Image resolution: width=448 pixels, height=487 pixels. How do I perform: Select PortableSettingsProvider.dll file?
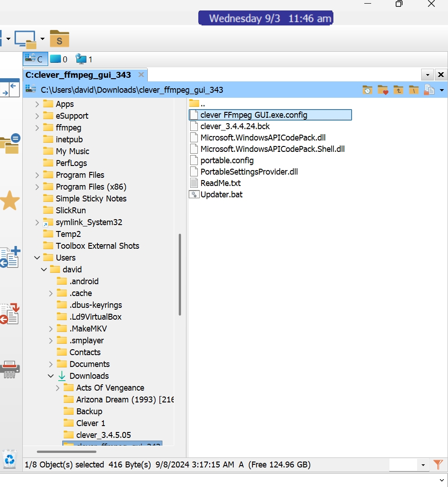[244, 172]
